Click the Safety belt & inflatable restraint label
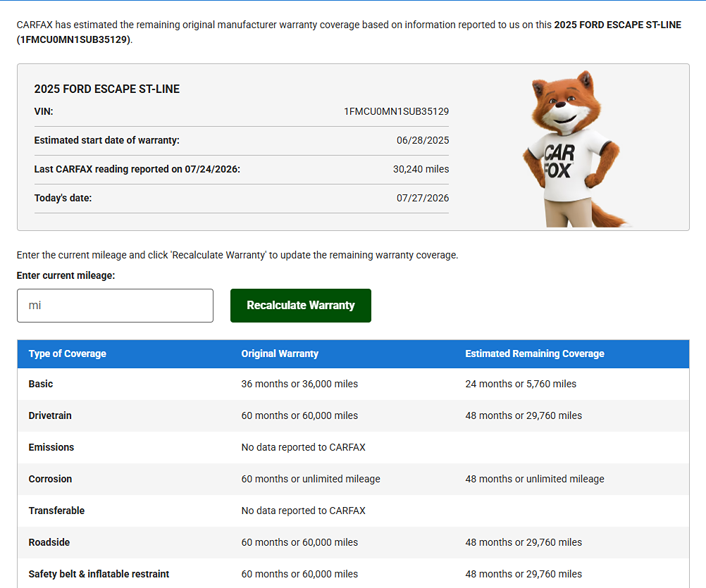 point(99,574)
